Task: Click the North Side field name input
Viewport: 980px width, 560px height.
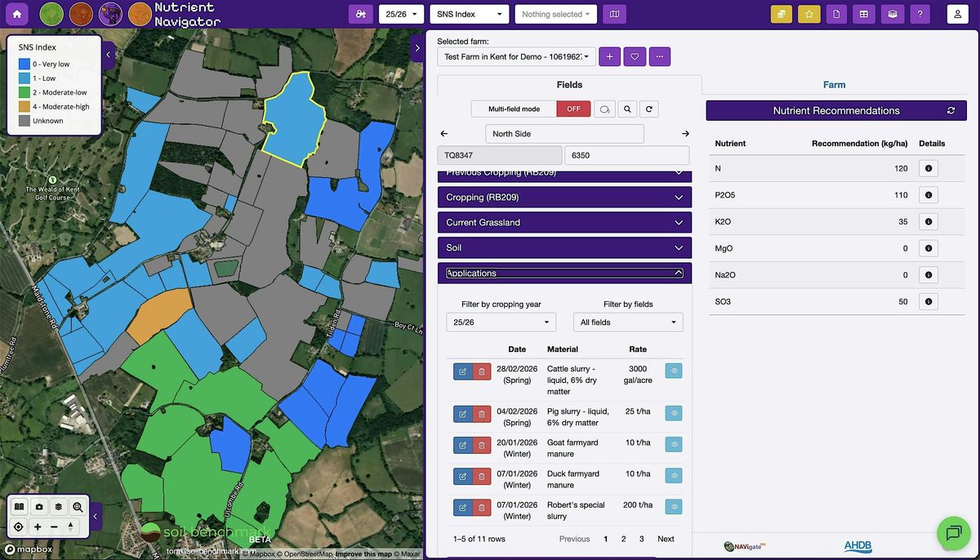Action: coord(564,134)
